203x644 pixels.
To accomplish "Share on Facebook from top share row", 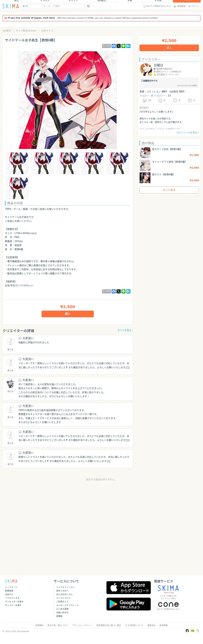I will click(x=114, y=46).
